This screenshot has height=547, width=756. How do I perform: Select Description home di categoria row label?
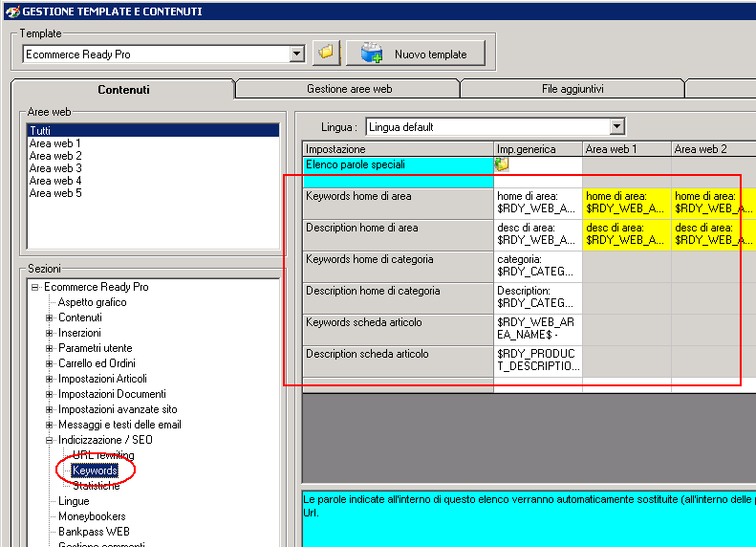399,298
